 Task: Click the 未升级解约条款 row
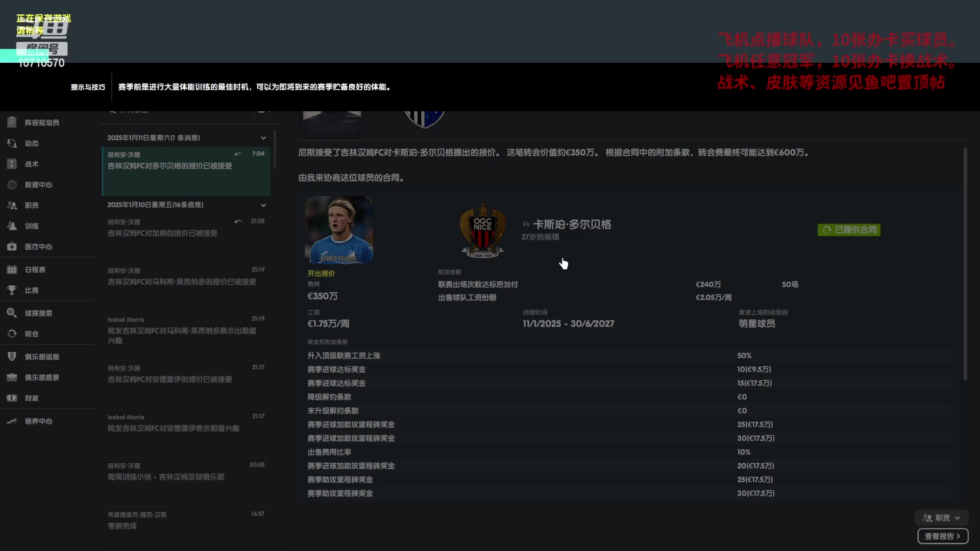click(x=629, y=411)
